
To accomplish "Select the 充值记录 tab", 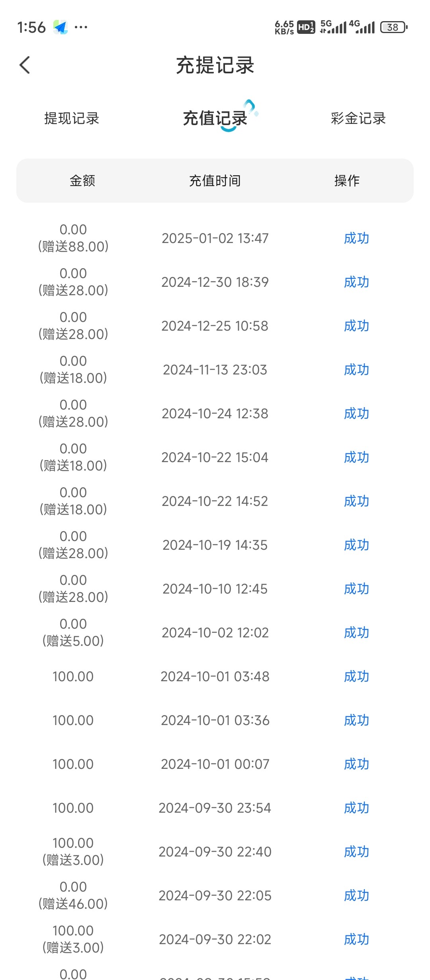I will click(x=215, y=118).
